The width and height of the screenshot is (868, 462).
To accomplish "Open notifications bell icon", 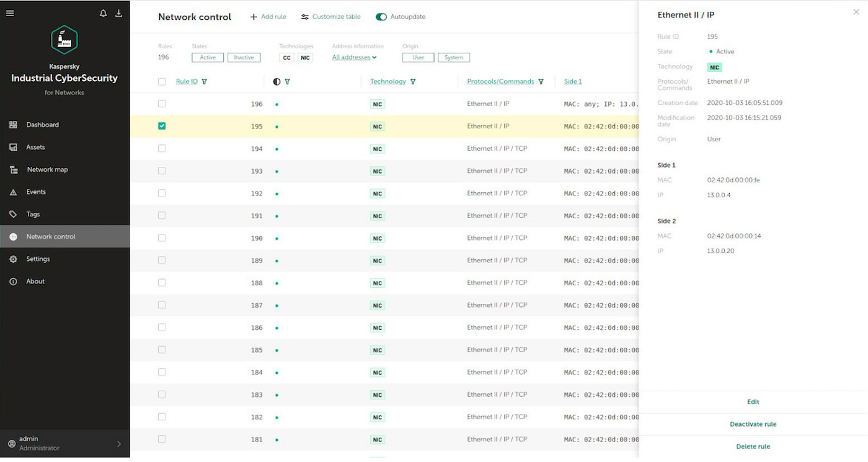I will [104, 14].
